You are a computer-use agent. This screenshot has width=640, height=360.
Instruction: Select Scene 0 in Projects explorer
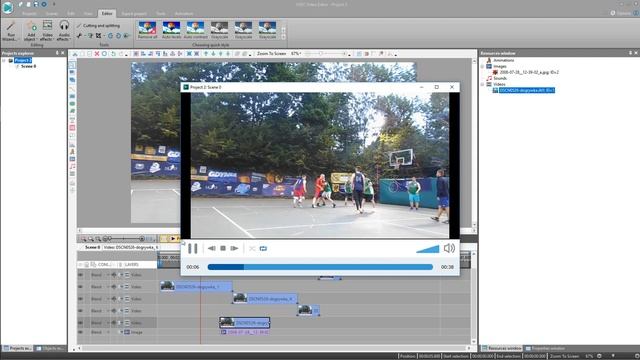click(28, 66)
